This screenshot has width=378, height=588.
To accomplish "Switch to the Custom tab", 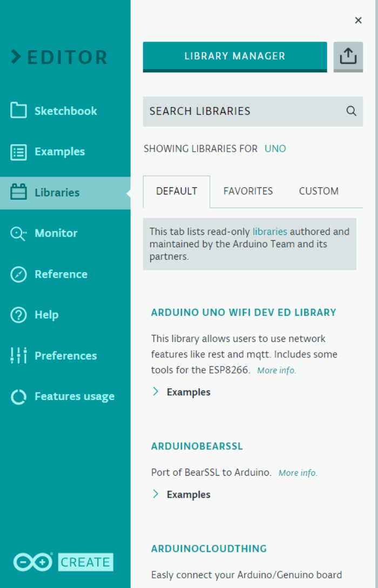I will point(319,191).
